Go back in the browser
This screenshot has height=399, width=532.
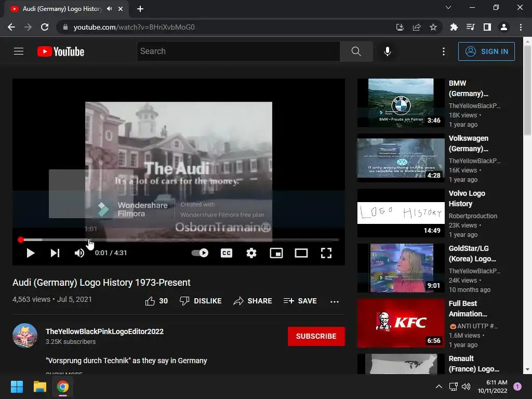point(11,27)
